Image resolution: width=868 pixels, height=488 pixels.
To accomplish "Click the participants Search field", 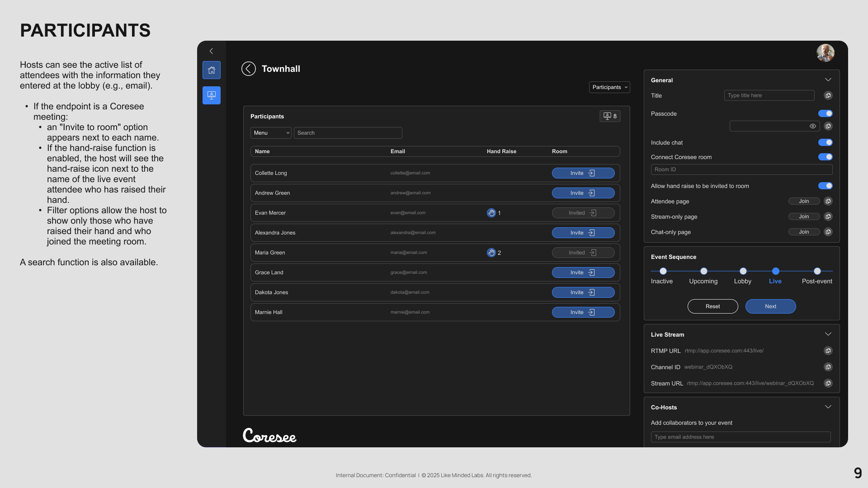I will 348,133.
